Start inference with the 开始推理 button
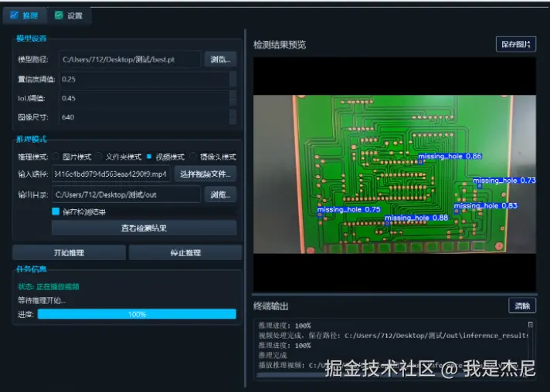 [69, 252]
